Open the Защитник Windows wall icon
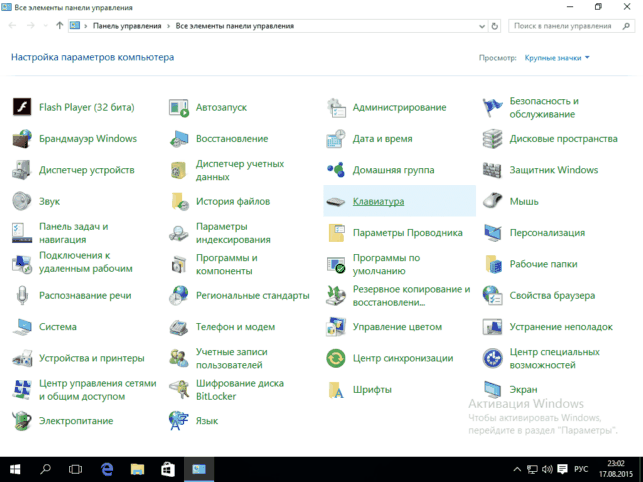643x482 pixels. tap(493, 170)
